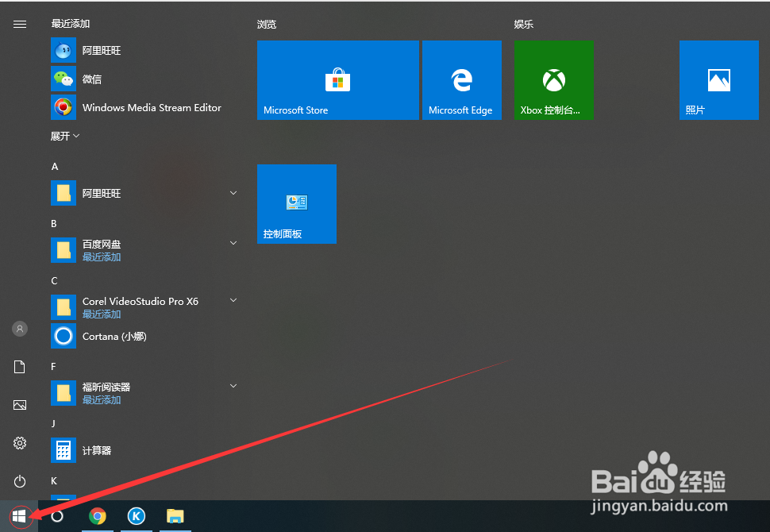Launch Cortana (小娜)

(144, 336)
